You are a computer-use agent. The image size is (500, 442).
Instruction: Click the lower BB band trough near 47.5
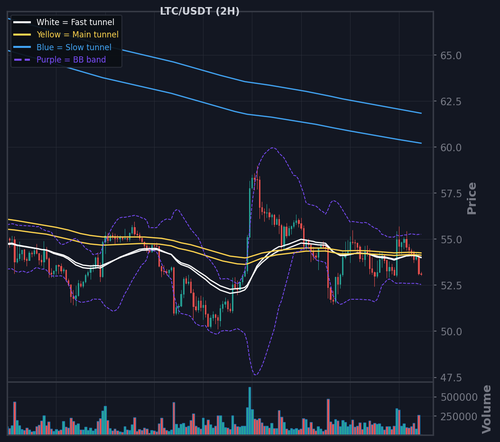(x=256, y=374)
